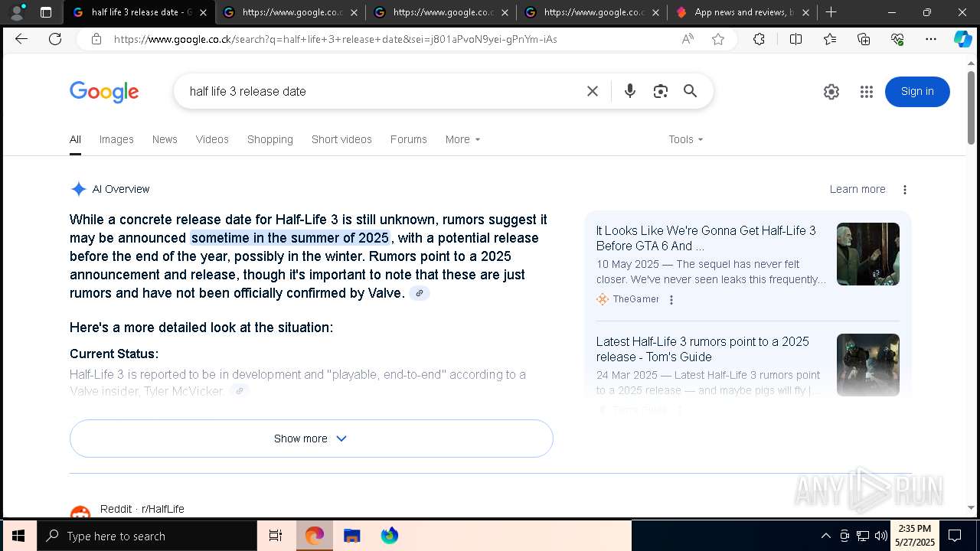Viewport: 980px width, 551px height.
Task: Open Task View on taskbar
Action: pyautogui.click(x=276, y=536)
